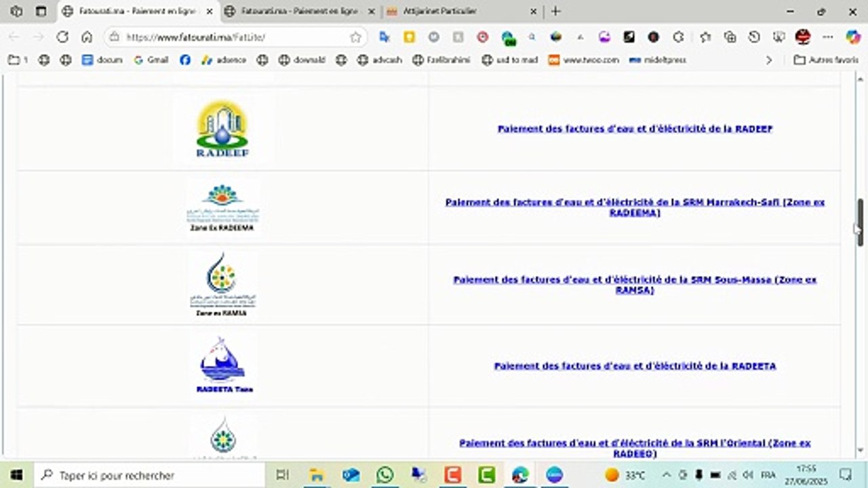Open the downald bookmark
Screen dimensions: 868x488
click(x=302, y=60)
